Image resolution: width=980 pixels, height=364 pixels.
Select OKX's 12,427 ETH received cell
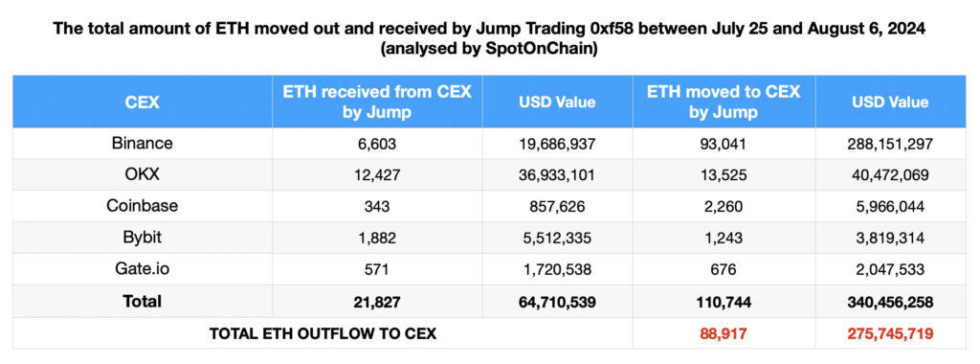[377, 175]
